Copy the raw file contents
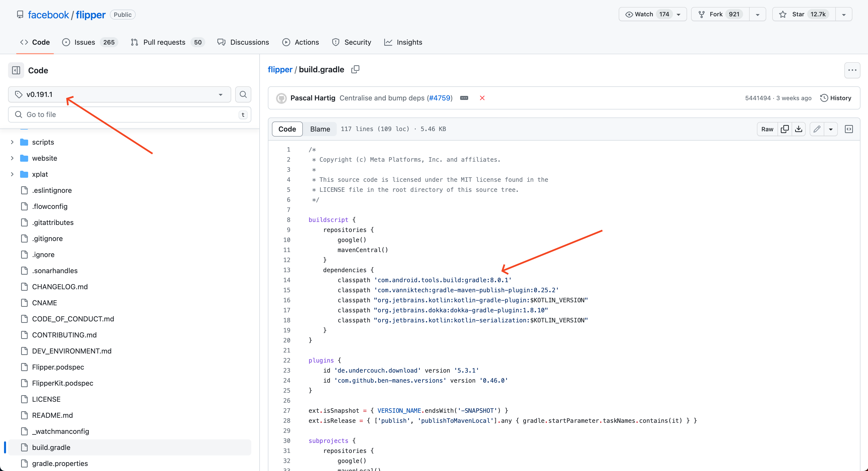Image resolution: width=868 pixels, height=471 pixels. 785,129
